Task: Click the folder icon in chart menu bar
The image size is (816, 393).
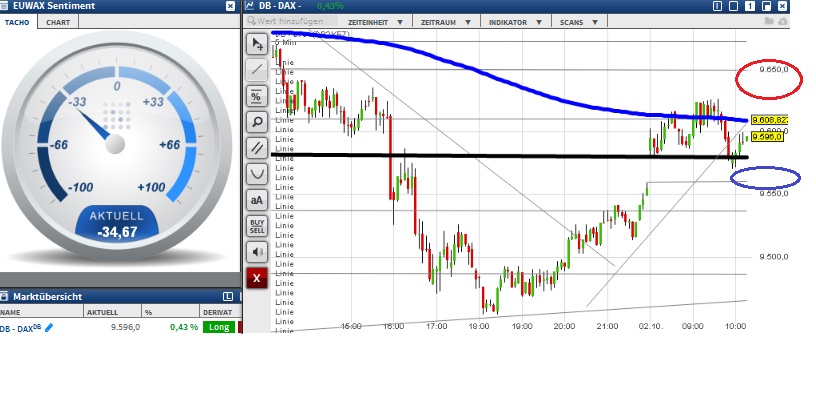Action: [769, 21]
